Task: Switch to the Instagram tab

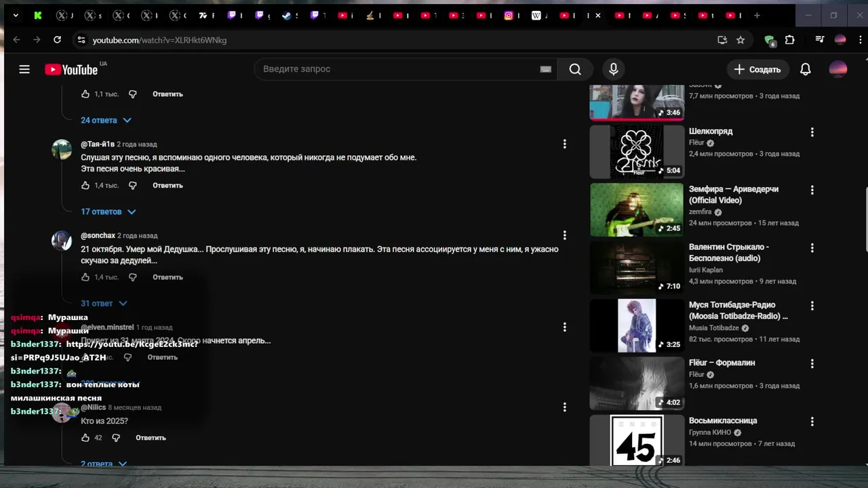Action: [x=509, y=15]
